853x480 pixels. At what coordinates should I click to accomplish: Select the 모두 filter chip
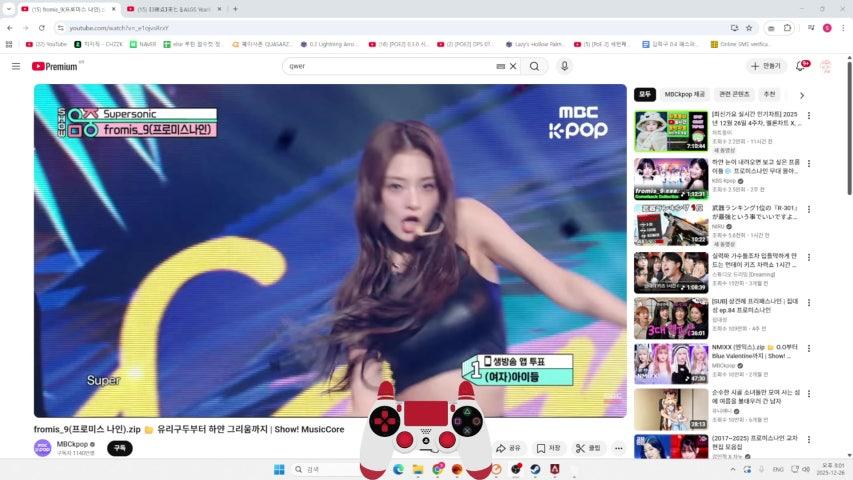point(645,94)
